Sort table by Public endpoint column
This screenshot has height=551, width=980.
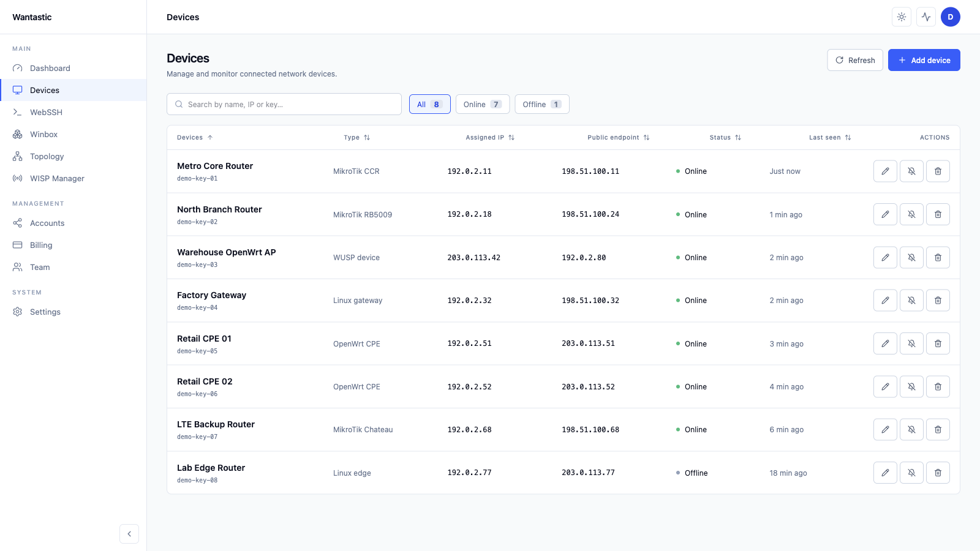coord(619,138)
